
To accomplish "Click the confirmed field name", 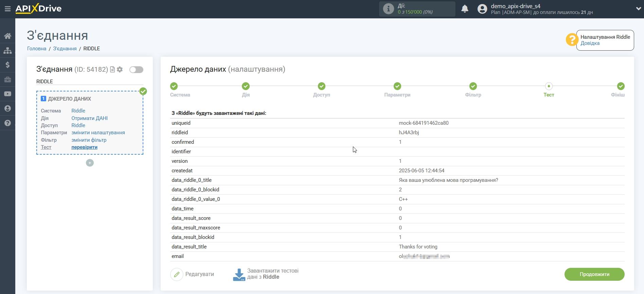I will point(183,142).
